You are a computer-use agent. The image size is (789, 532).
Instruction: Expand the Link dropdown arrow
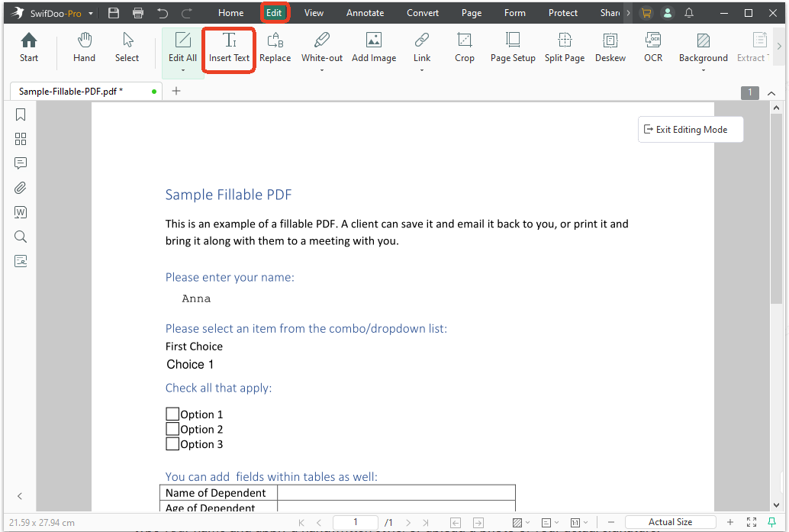[x=422, y=70]
